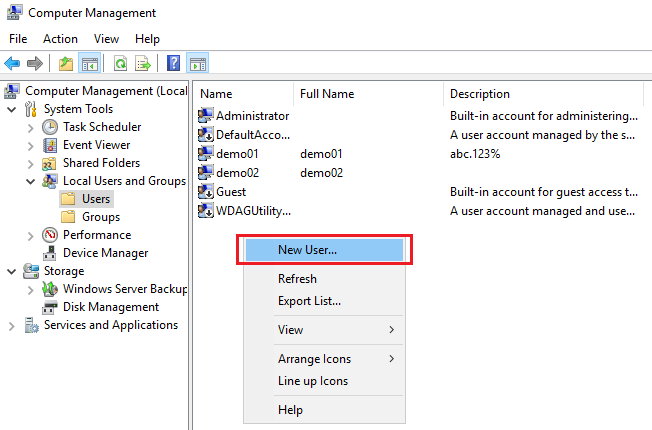Screen dimensions: 652x430
Task: Collapse the Storage tree node
Action: (x=12, y=272)
